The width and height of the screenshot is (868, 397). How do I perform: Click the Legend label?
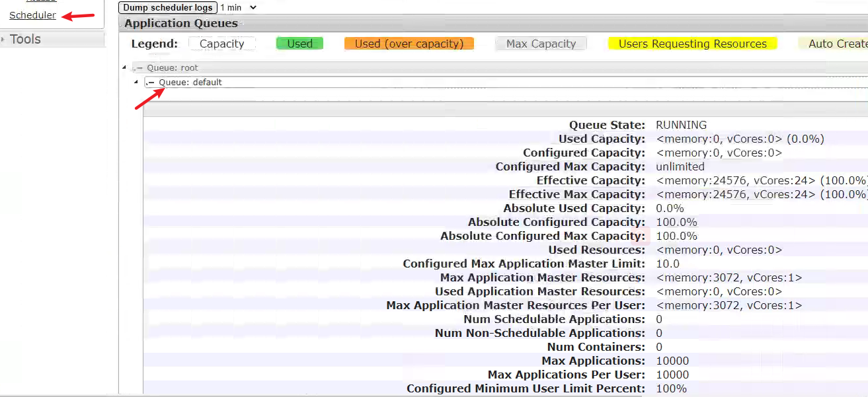tap(154, 44)
